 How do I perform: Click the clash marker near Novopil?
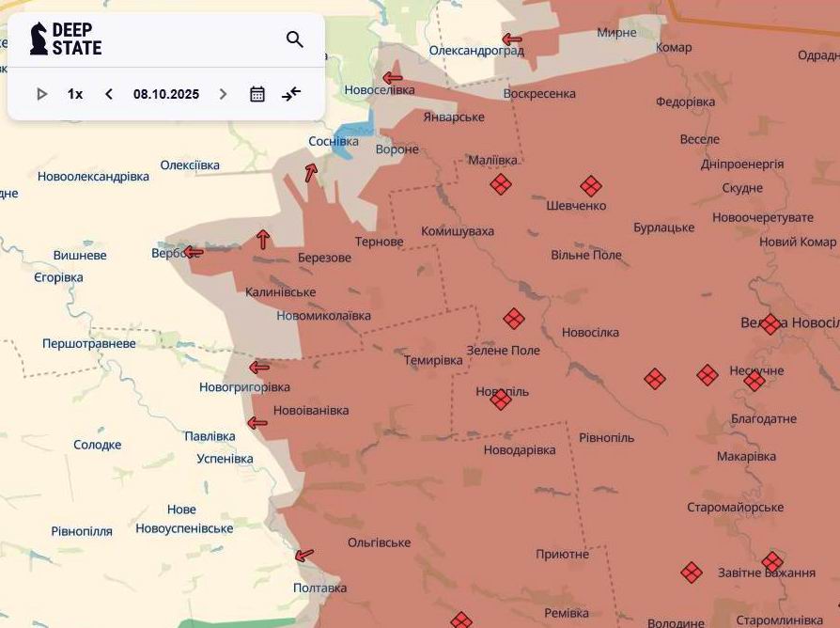500,399
